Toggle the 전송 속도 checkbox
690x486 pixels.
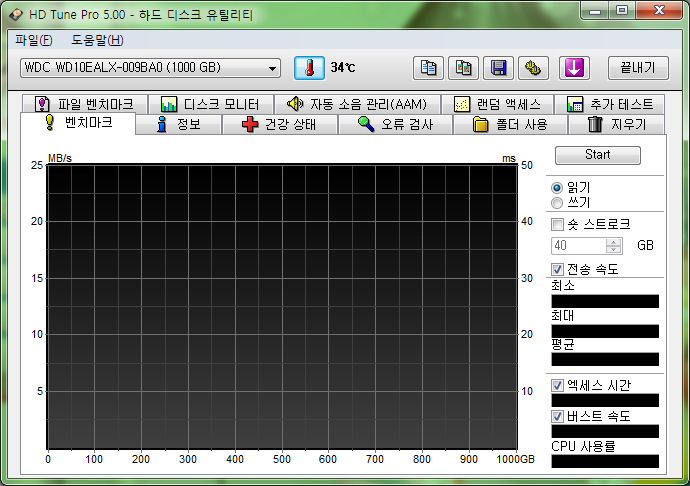coord(557,269)
